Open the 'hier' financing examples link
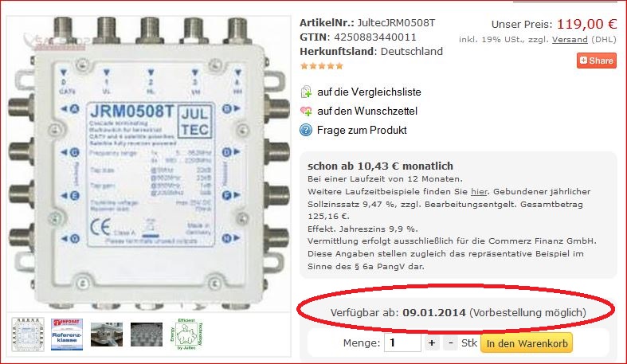627x364 pixels. 479,191
